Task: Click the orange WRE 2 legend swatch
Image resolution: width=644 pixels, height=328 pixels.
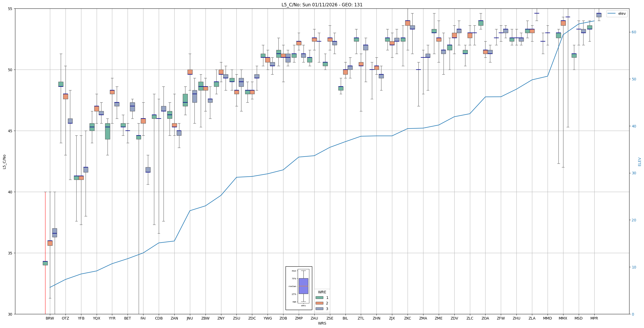Action: pos(319,303)
